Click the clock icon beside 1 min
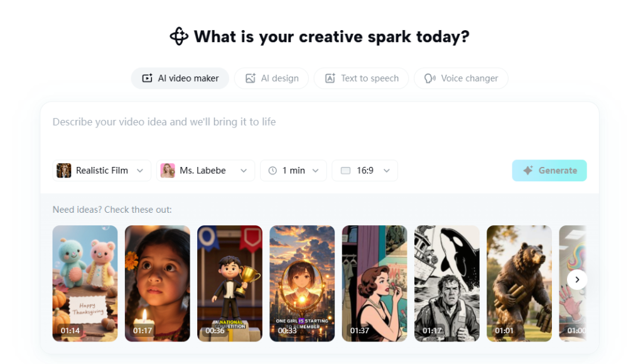 [x=273, y=171]
